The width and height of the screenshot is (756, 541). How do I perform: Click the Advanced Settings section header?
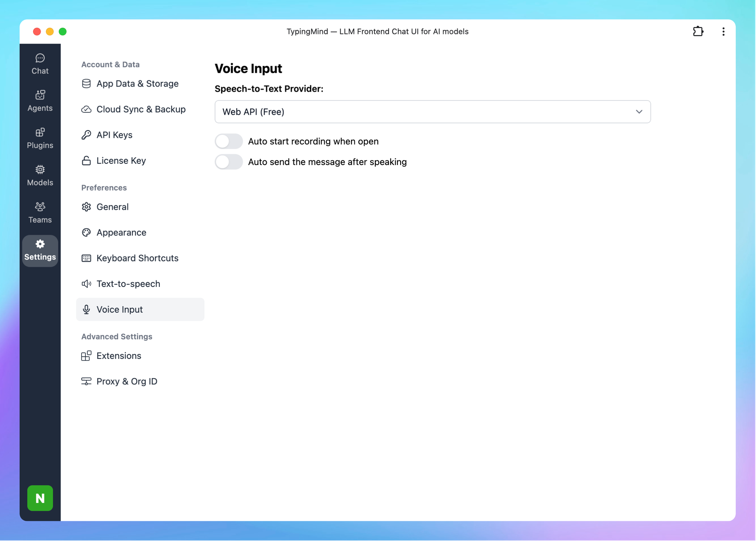pos(117,336)
